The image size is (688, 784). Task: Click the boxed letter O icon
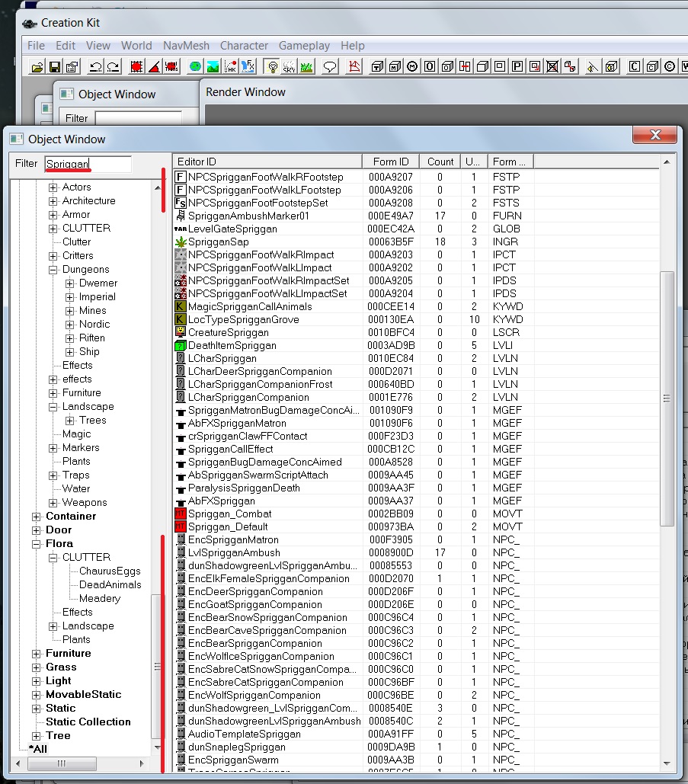point(430,66)
